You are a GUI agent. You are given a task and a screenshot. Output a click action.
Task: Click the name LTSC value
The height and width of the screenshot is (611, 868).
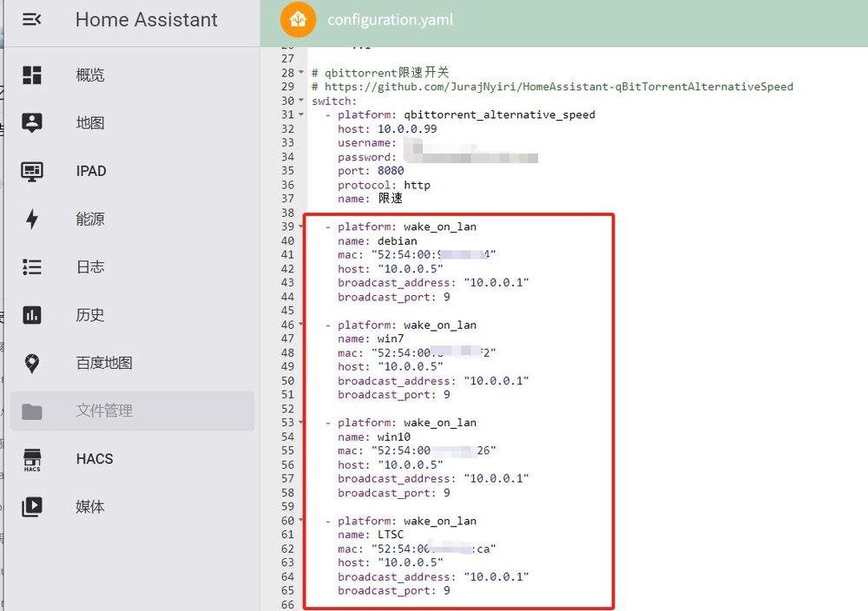pos(391,535)
